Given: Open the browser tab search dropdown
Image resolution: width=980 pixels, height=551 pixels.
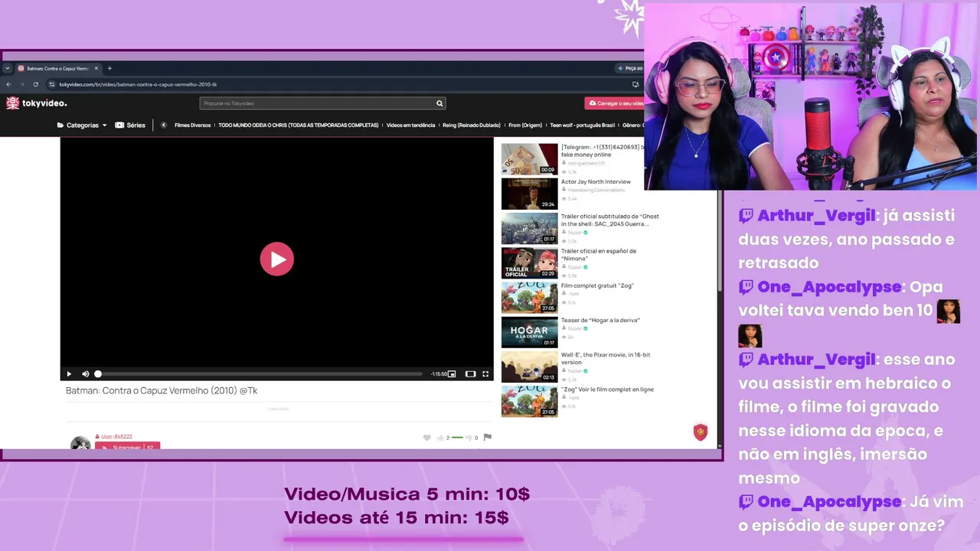Looking at the screenshot, I should click(7, 68).
